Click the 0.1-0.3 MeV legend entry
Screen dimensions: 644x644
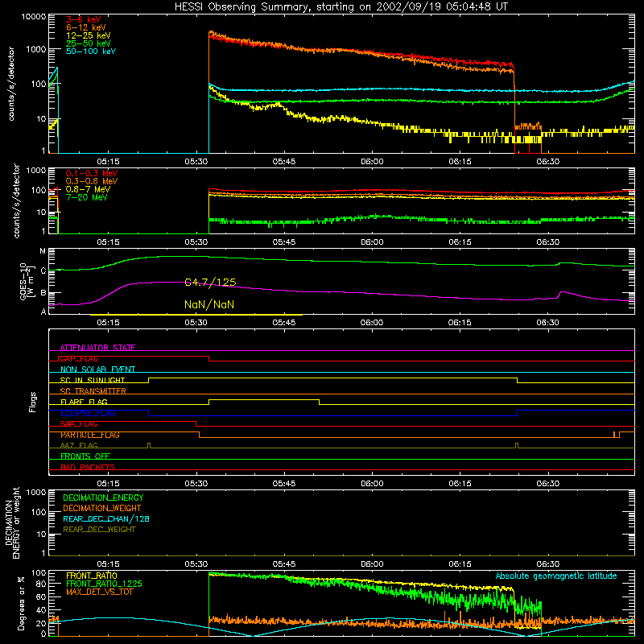coord(92,173)
